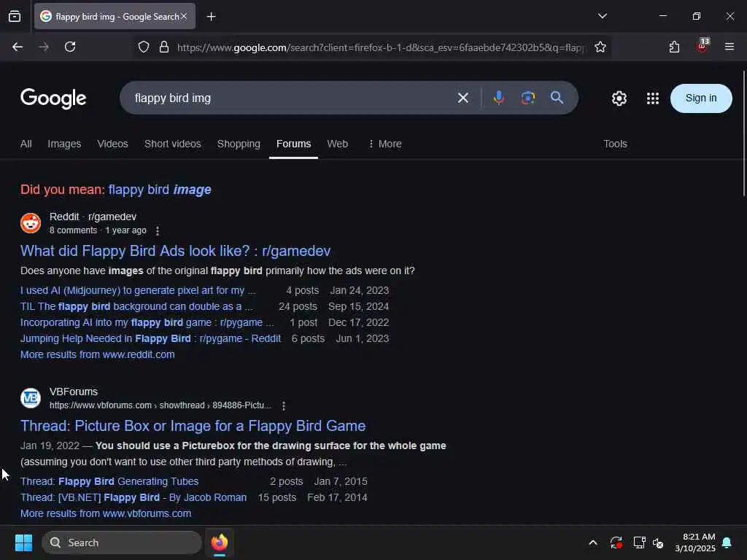Open the Google apps grid

pos(653,98)
